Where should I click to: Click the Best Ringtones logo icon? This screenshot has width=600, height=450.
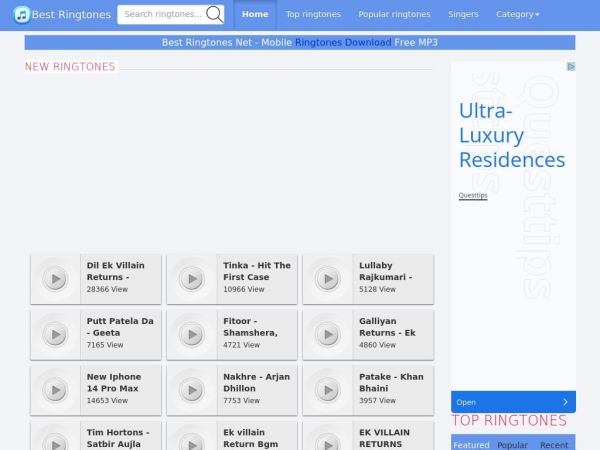click(21, 14)
